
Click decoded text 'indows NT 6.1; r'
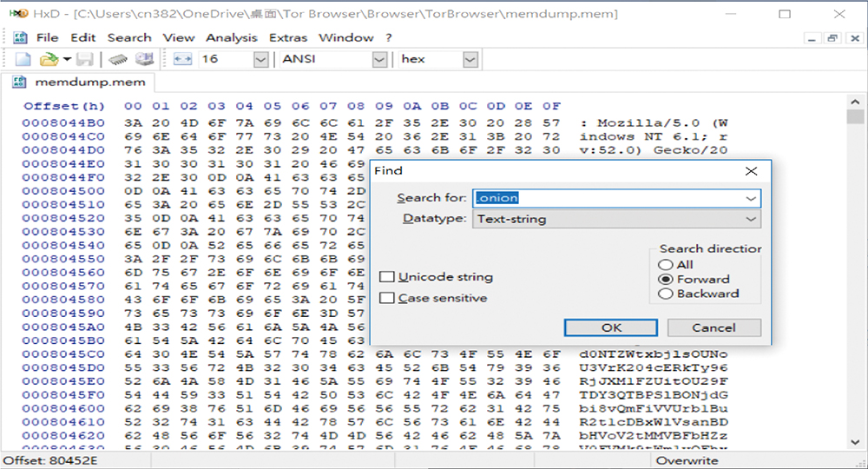[654, 136]
